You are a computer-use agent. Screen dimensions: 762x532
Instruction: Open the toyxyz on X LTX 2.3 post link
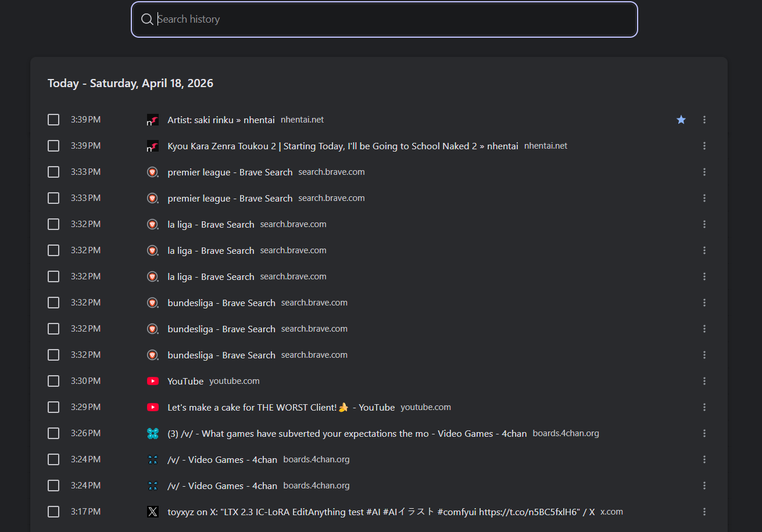coord(381,512)
